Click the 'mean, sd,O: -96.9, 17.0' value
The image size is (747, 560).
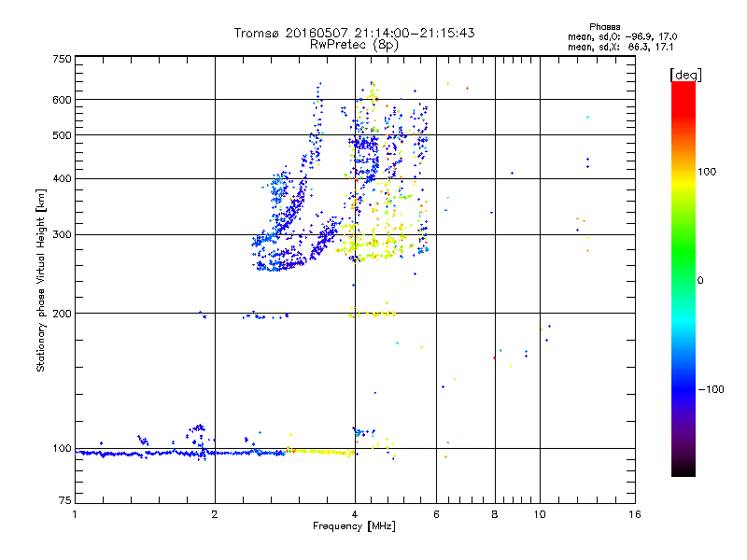pyautogui.click(x=622, y=36)
